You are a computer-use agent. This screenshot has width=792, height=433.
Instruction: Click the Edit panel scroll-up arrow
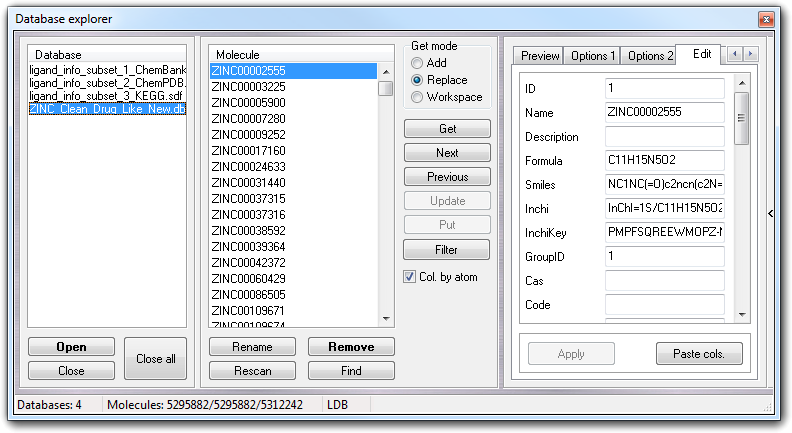[x=741, y=83]
